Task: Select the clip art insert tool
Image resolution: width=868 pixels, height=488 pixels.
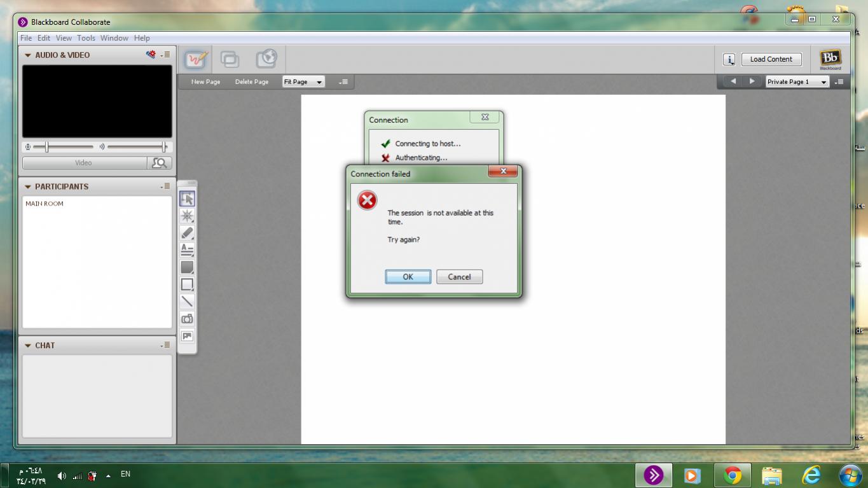Action: [x=187, y=336]
